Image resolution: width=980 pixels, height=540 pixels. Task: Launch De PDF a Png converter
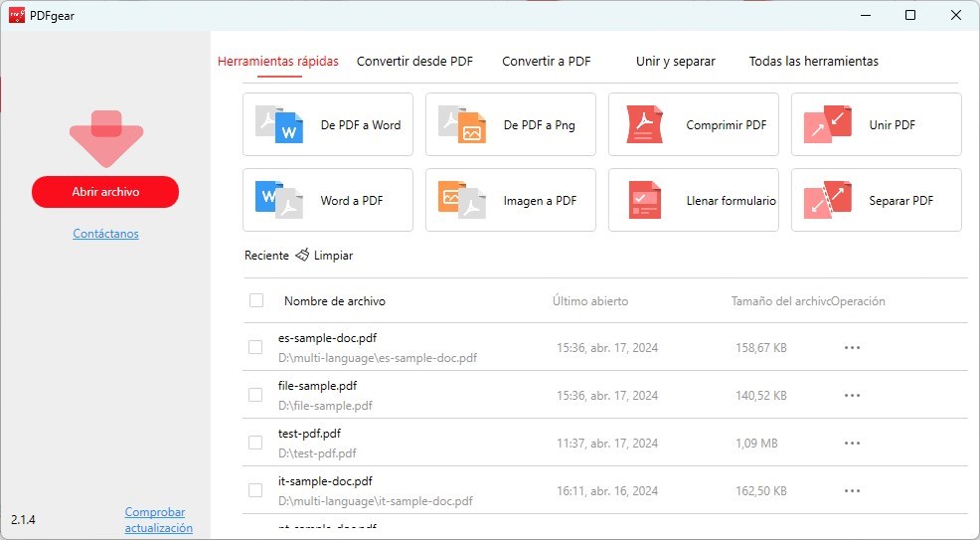[x=511, y=124]
